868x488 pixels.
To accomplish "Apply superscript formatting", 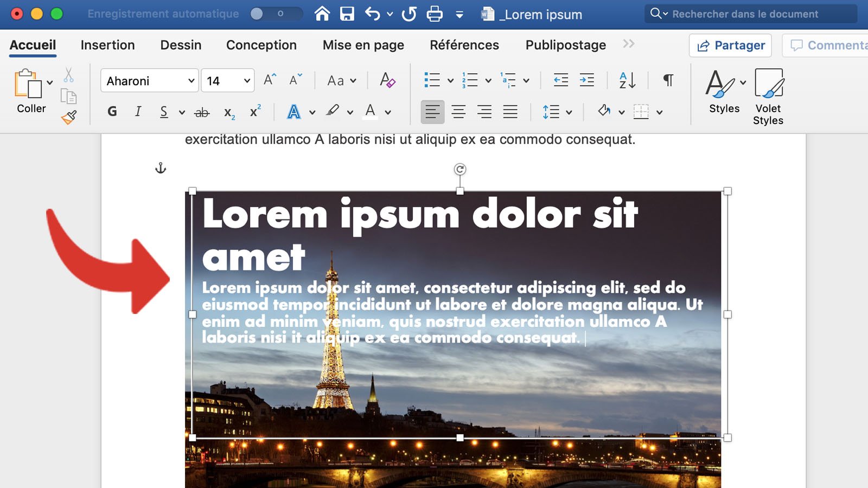I will 254,112.
